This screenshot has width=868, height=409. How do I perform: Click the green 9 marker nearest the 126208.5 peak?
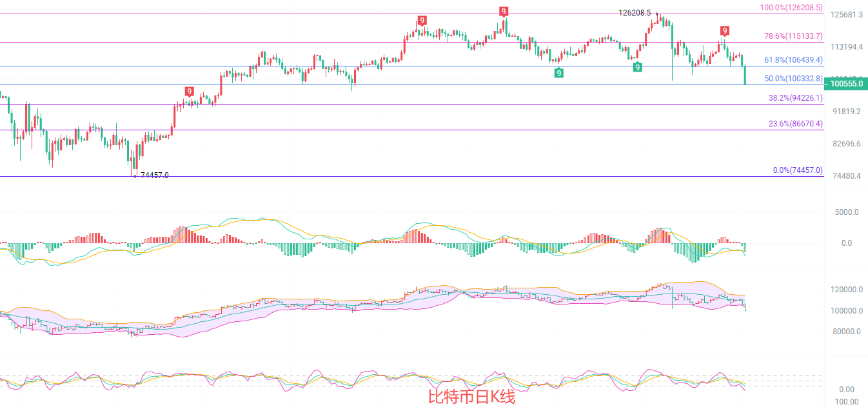(x=637, y=67)
